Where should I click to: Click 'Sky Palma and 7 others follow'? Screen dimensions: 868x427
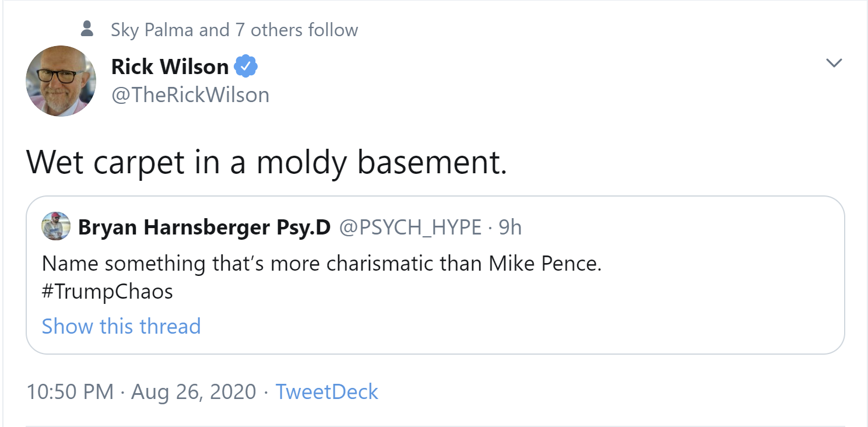tap(234, 30)
